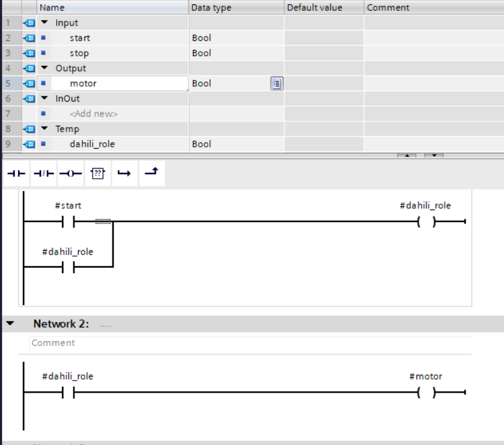The image size is (504, 445).
Task: Click the interface pane collapse up arrow
Action: (x=407, y=156)
